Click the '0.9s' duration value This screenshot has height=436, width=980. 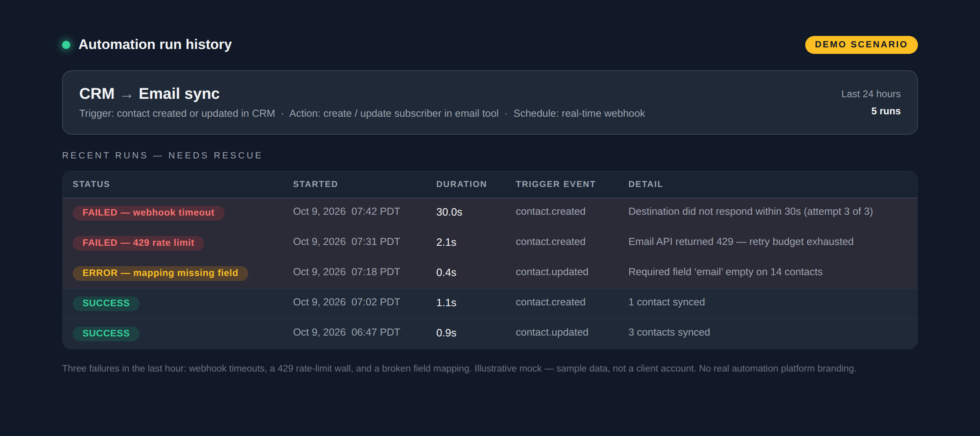click(446, 333)
